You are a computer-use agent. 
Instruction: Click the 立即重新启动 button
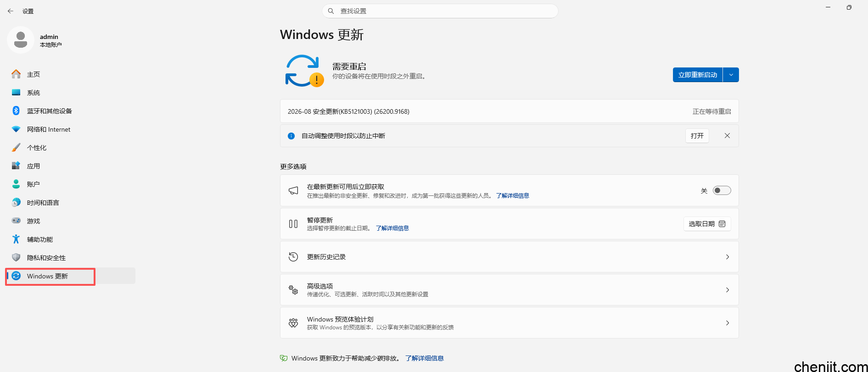tap(698, 75)
